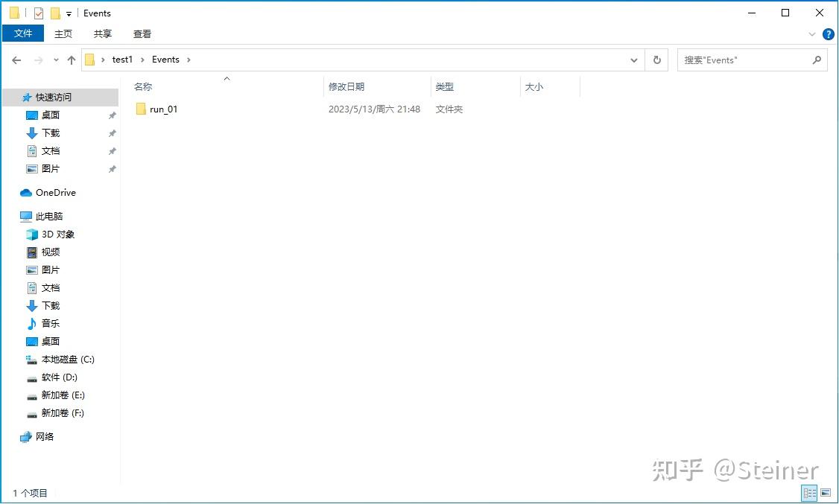Navigate back using the back arrow button
This screenshot has height=504, width=839.
(x=16, y=60)
